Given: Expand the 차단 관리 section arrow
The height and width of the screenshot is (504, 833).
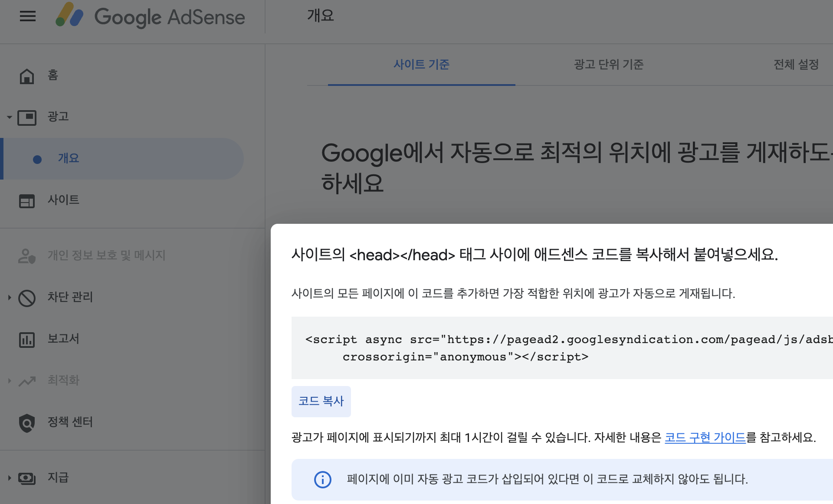Looking at the screenshot, I should point(10,298).
